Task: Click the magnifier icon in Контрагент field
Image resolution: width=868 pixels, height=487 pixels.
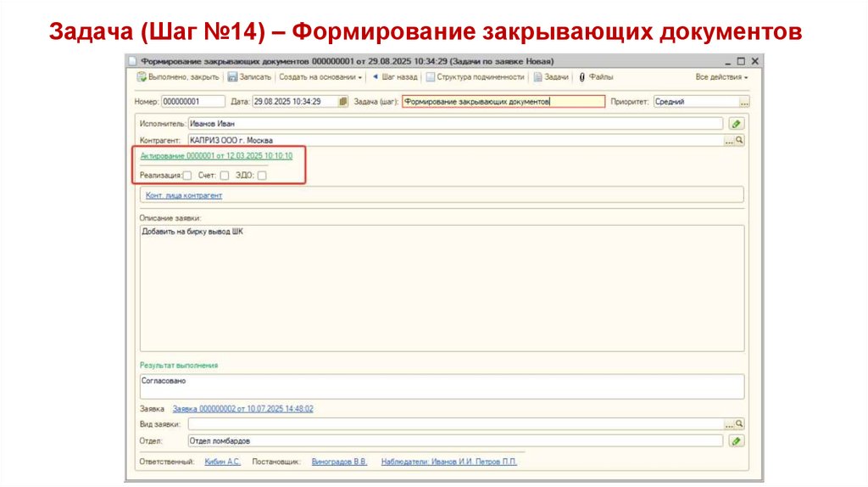Action: click(x=739, y=140)
